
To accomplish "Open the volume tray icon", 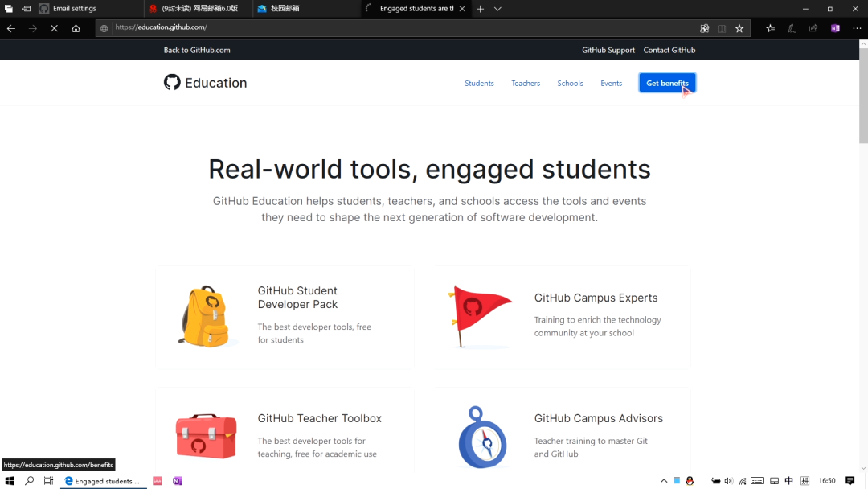I will pos(728,481).
